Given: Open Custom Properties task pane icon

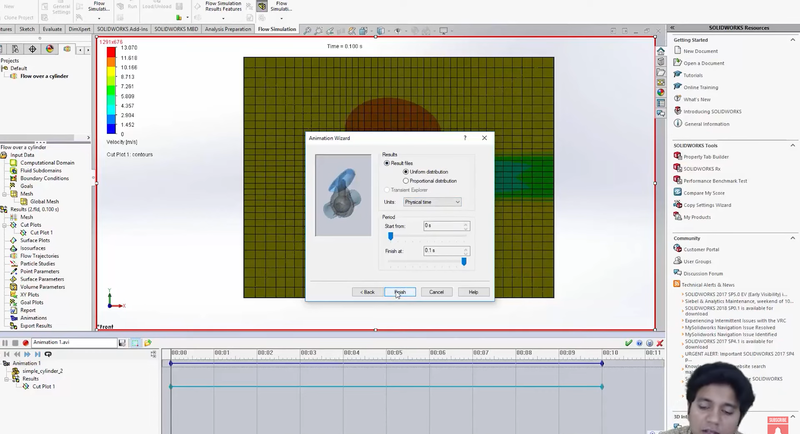Looking at the screenshot, I should pyautogui.click(x=661, y=103).
